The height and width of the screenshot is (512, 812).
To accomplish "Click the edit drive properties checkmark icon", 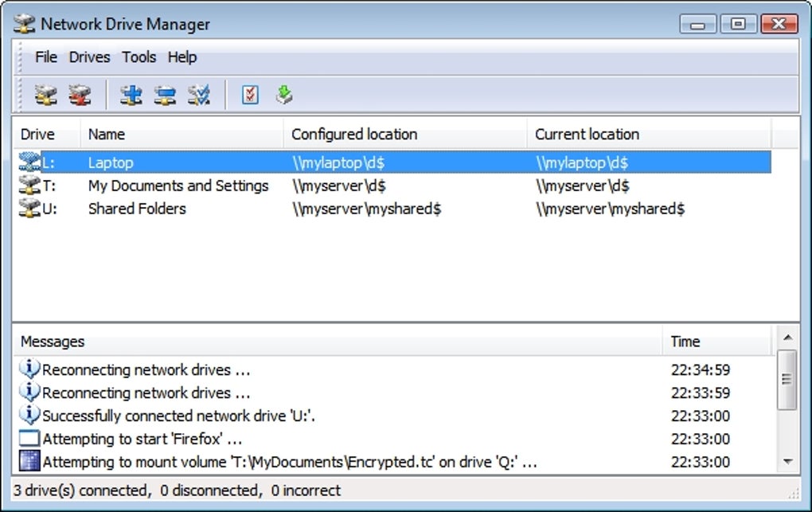I will pyautogui.click(x=198, y=96).
